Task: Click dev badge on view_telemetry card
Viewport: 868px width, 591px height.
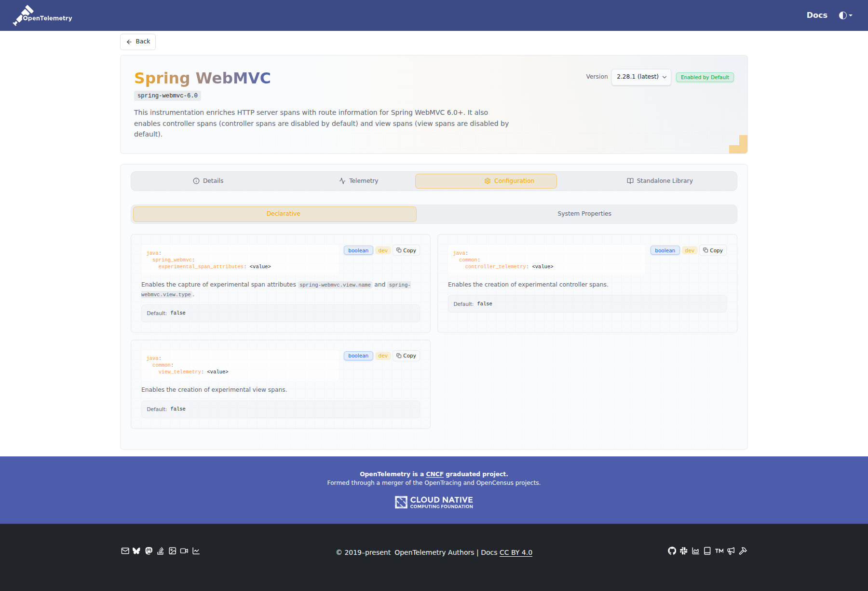Action: tap(383, 356)
